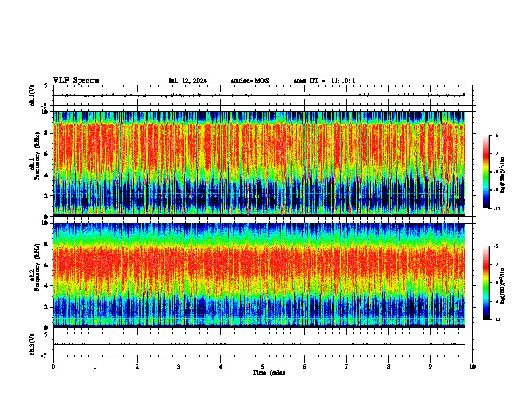Click time axis tick label '9'
Image resolution: width=532 pixels, height=411 pixels.
[430, 367]
